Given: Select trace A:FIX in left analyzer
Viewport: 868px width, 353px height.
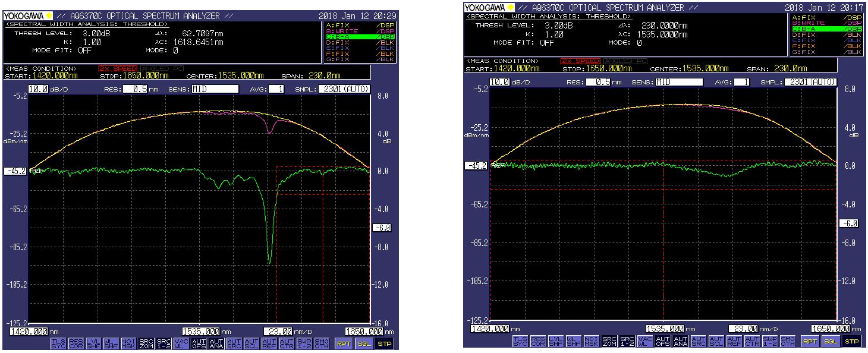Looking at the screenshot, I should 361,24.
